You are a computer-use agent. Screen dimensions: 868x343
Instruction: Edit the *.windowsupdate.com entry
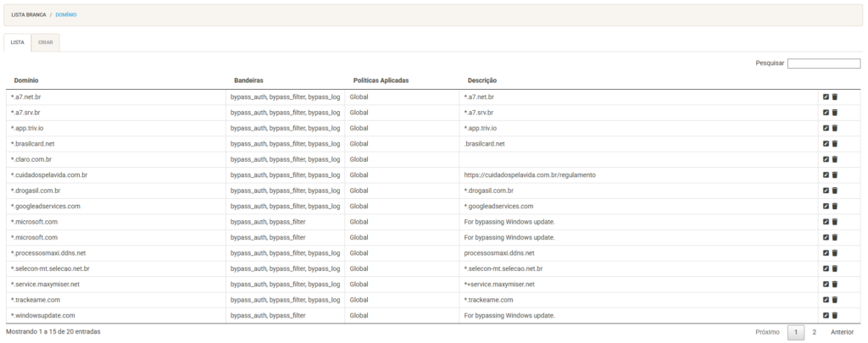coord(826,315)
